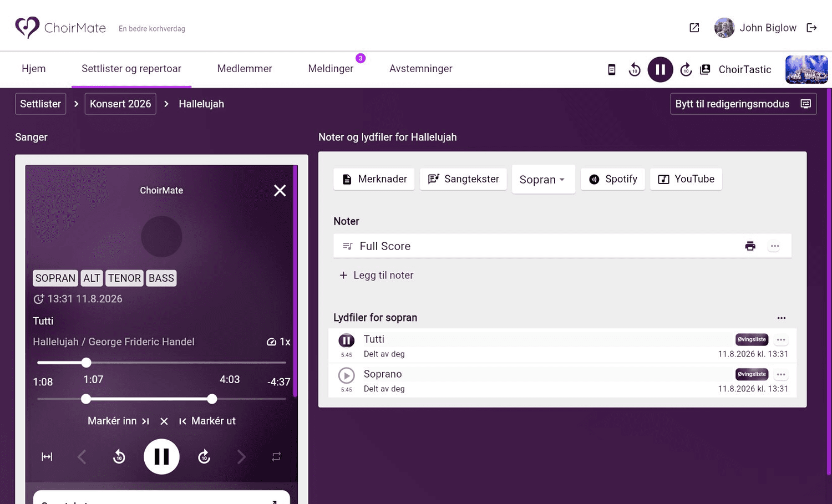Open more options for Tutti audio
Screen dimensions: 832x504
(x=781, y=340)
